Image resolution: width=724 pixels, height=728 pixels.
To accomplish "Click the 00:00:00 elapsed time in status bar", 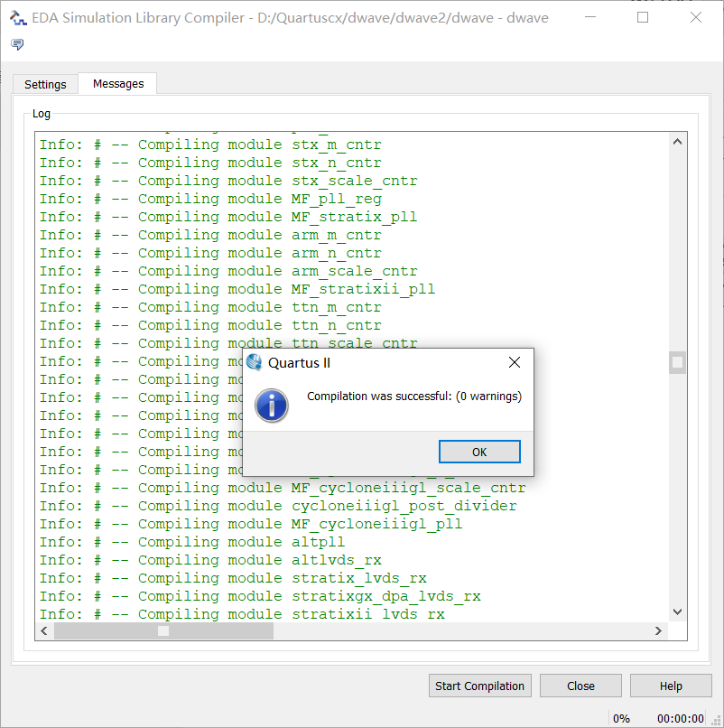I will tap(681, 719).
